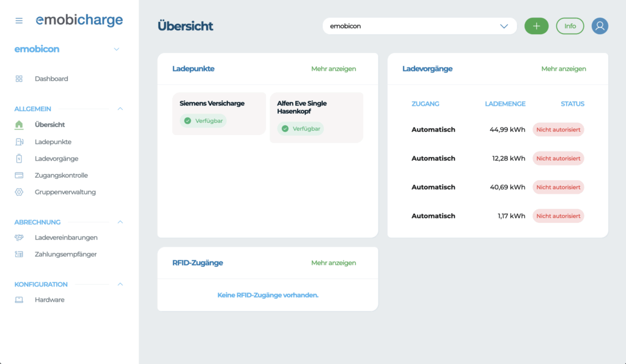
Task: Open the user profile icon top right
Action: pos(600,26)
